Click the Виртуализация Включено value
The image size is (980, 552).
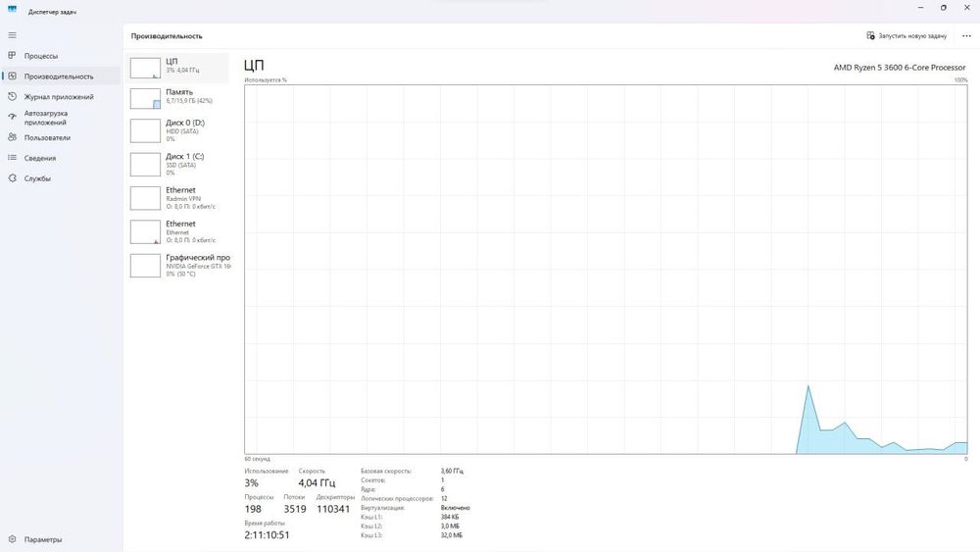point(455,508)
